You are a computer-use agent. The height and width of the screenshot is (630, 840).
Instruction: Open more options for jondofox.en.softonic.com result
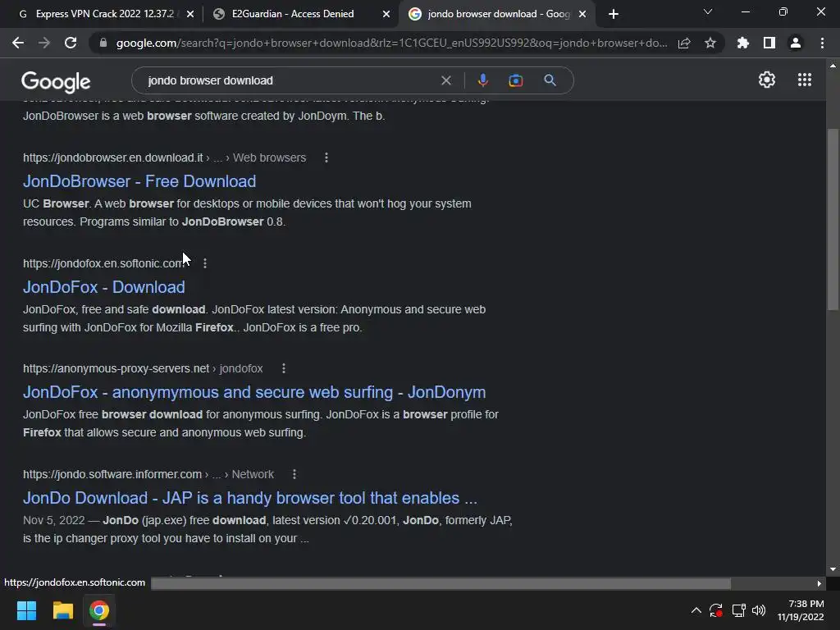pos(205,263)
